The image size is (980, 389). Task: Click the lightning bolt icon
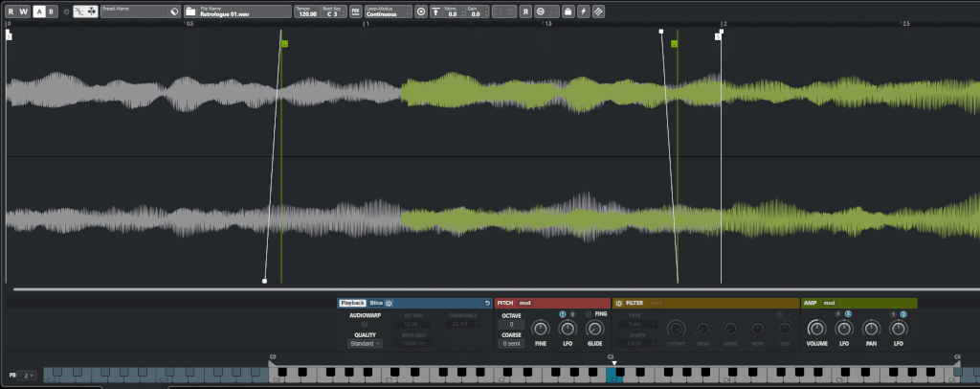coord(583,11)
